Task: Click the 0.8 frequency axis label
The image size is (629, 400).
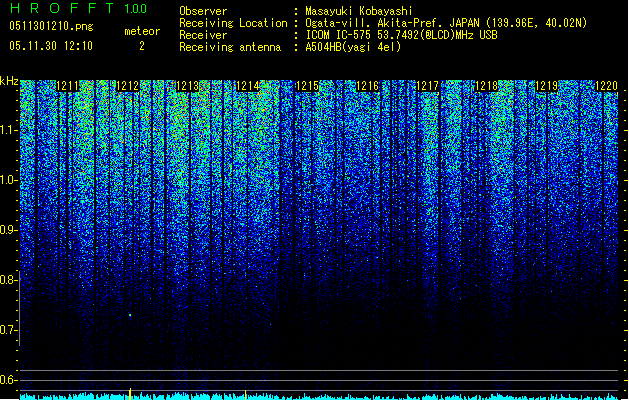Action: [8, 280]
